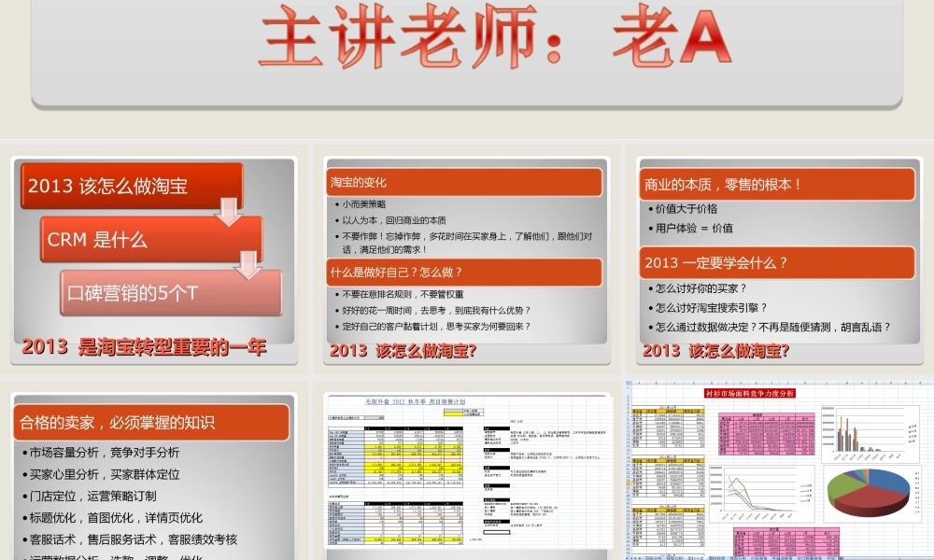Screen dimensions: 934x560
Task: Click the bar chart in the shirt analysis slide
Action: click(x=870, y=433)
